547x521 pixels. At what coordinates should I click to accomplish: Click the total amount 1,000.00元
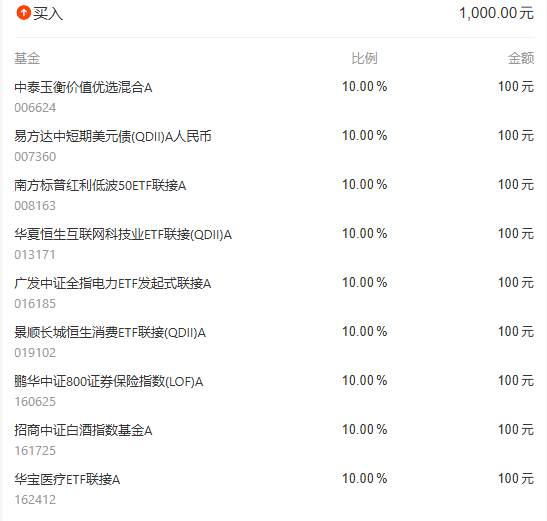click(496, 13)
